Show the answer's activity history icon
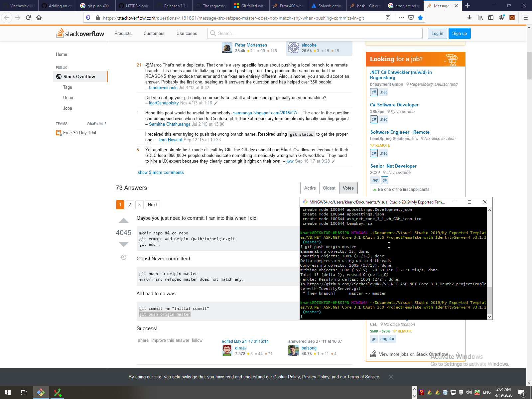 123,257
